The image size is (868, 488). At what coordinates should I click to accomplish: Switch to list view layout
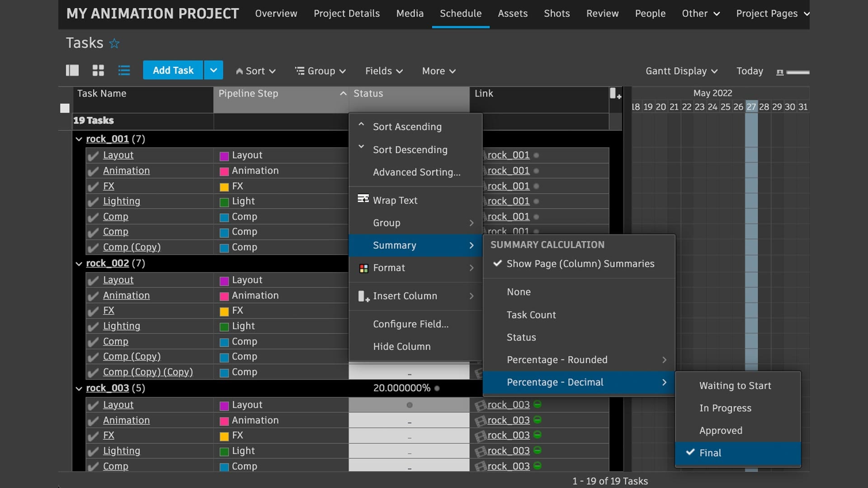pyautogui.click(x=123, y=70)
